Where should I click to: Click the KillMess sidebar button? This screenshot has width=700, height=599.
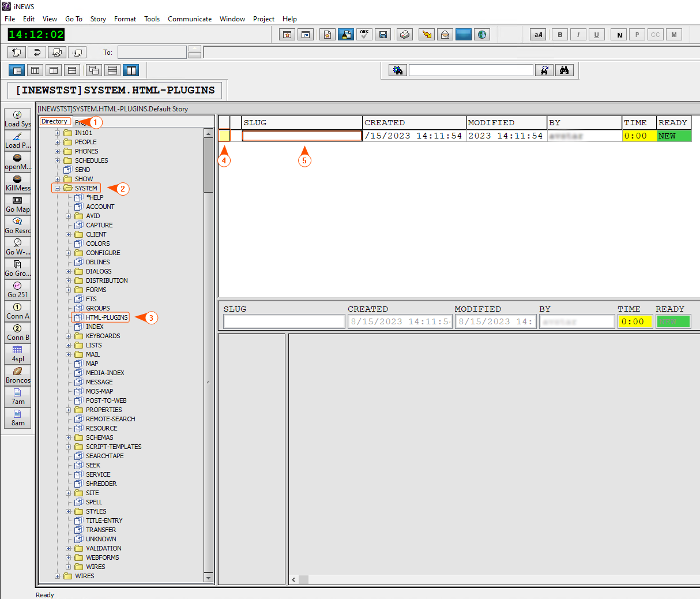[x=18, y=183]
